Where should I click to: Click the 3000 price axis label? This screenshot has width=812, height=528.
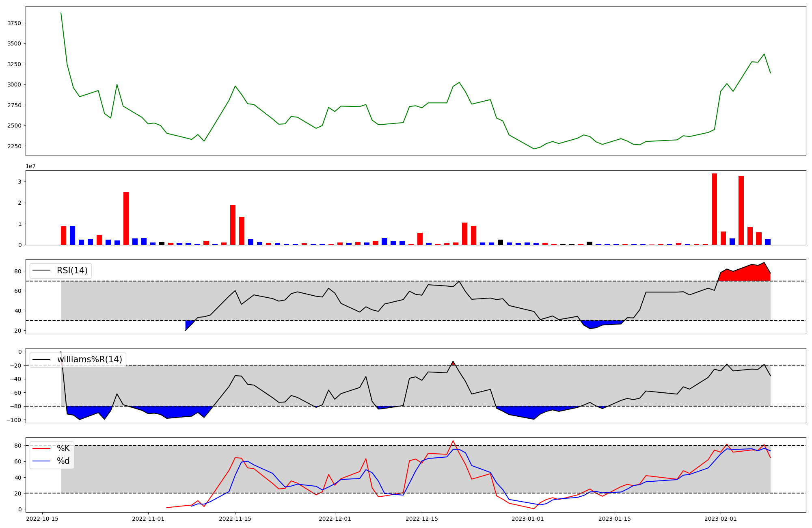click(15, 84)
